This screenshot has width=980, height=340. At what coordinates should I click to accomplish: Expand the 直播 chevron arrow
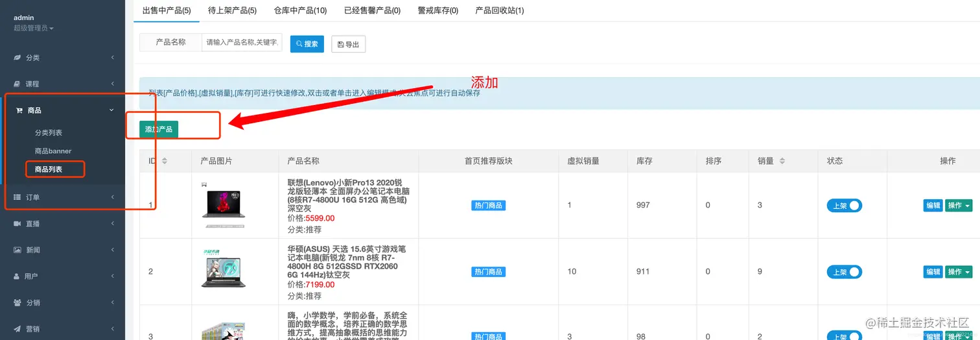click(112, 223)
